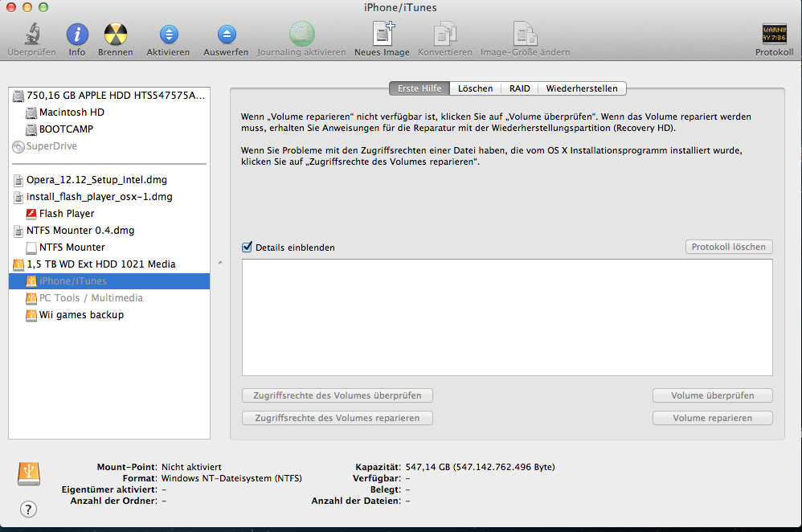802x532 pixels.
Task: Click the Aktivieren mount icon
Action: tap(168, 35)
